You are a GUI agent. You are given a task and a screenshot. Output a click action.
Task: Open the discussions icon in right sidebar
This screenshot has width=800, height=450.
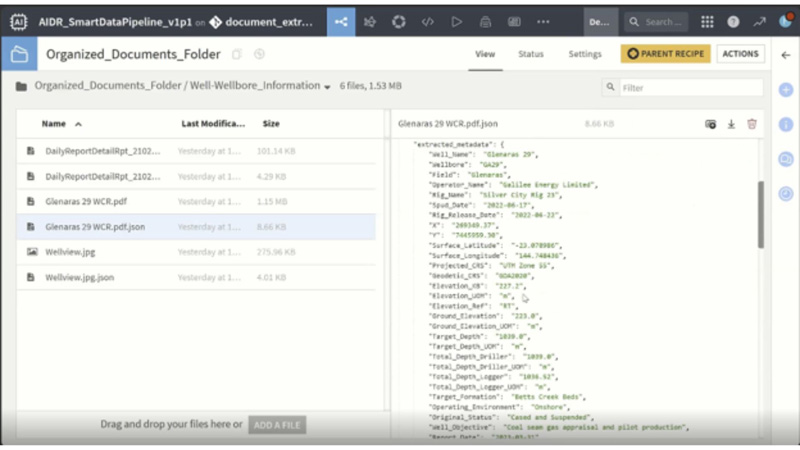786,159
